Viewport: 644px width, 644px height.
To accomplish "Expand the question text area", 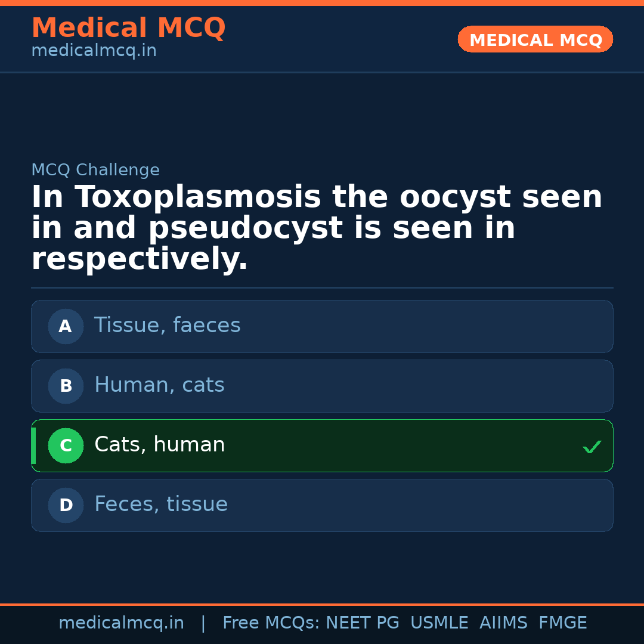I will (316, 227).
